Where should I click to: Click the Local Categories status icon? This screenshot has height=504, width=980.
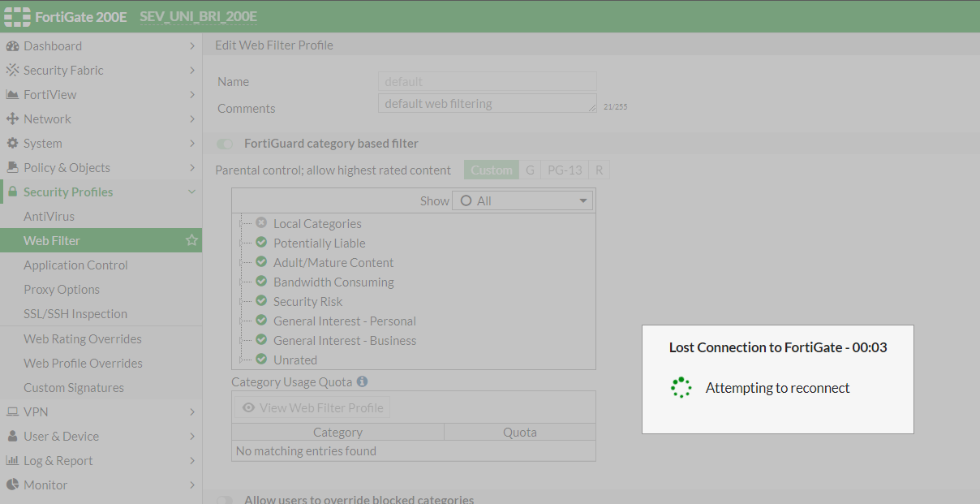coord(261,223)
